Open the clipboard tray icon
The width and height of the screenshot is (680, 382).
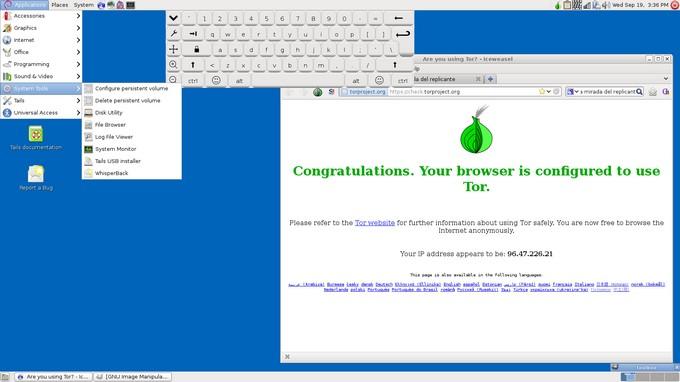point(567,5)
